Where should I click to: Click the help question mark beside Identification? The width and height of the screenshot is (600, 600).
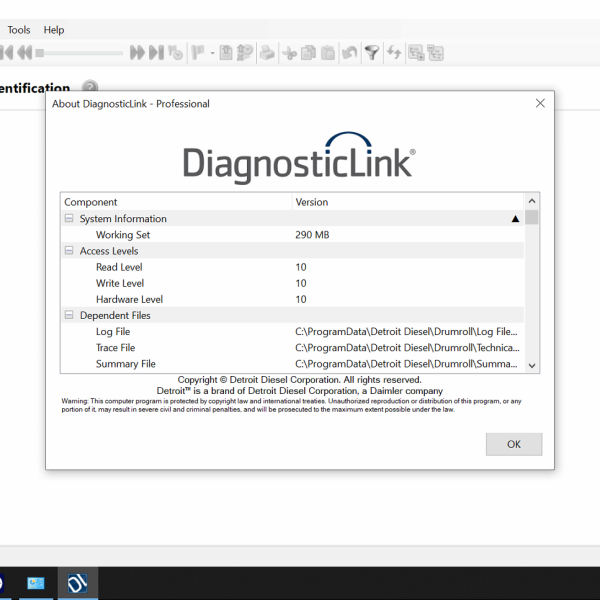90,86
